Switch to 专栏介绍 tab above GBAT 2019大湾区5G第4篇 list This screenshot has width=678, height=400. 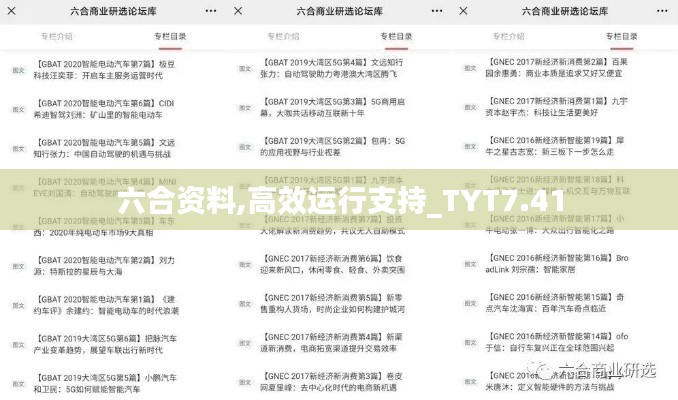[283, 36]
